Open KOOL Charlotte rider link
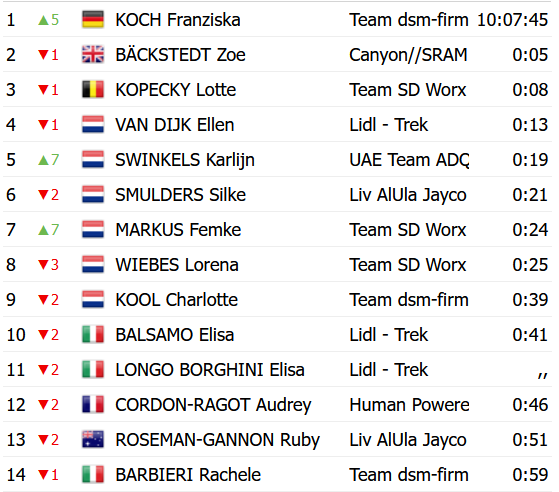Viewport: 559px width, 492px height. (176, 300)
